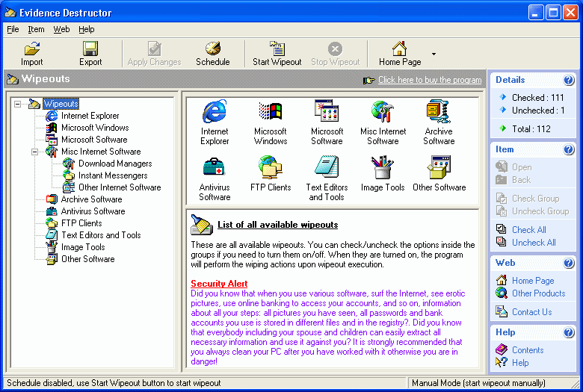The image size is (583, 392).
Task: Select Instant Messengers in the tree
Action: pyautogui.click(x=113, y=175)
